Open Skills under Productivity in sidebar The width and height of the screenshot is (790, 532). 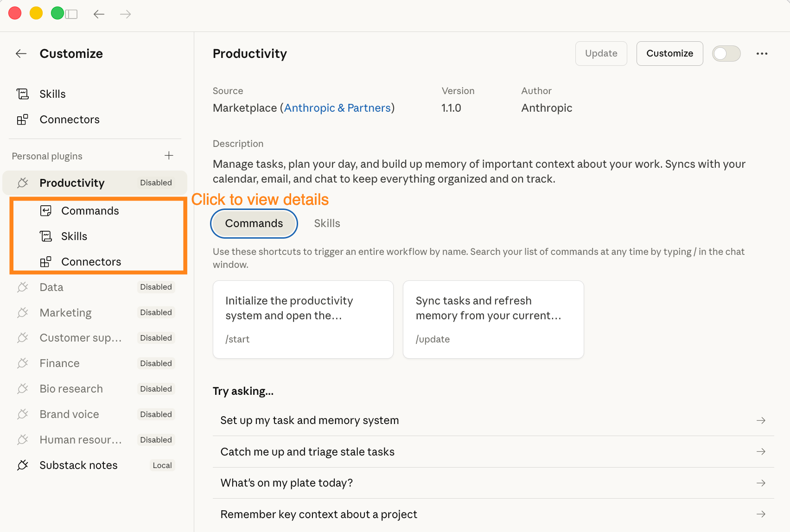click(74, 236)
